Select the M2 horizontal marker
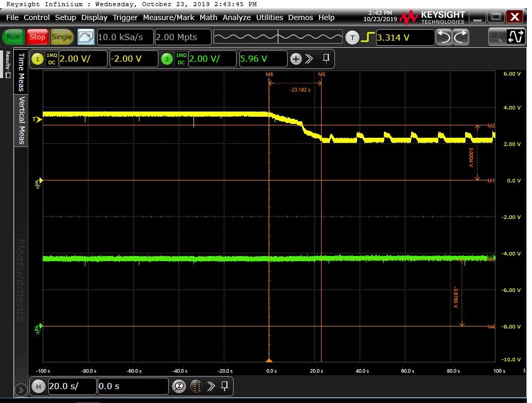 (x=491, y=126)
